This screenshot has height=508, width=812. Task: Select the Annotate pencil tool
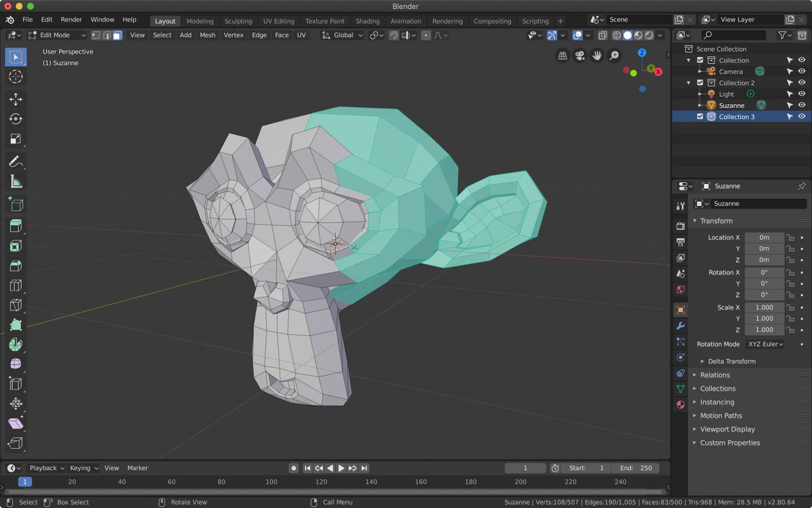click(16, 162)
